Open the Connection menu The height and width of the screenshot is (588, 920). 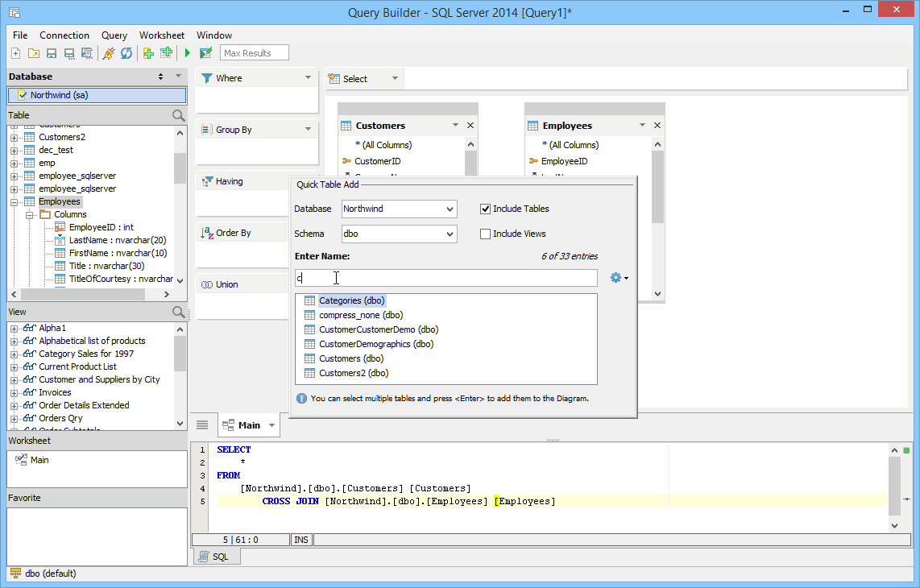(x=64, y=35)
